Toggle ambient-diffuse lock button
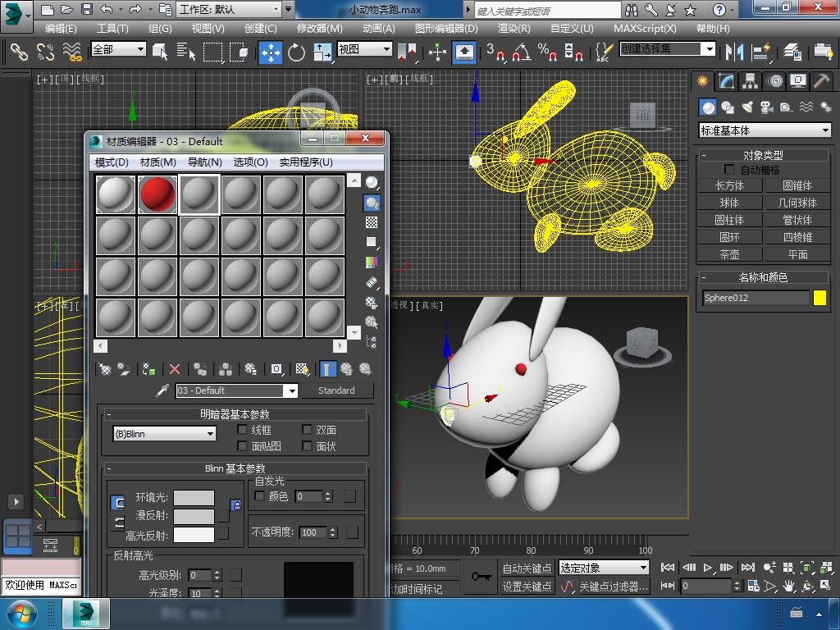 (235, 504)
